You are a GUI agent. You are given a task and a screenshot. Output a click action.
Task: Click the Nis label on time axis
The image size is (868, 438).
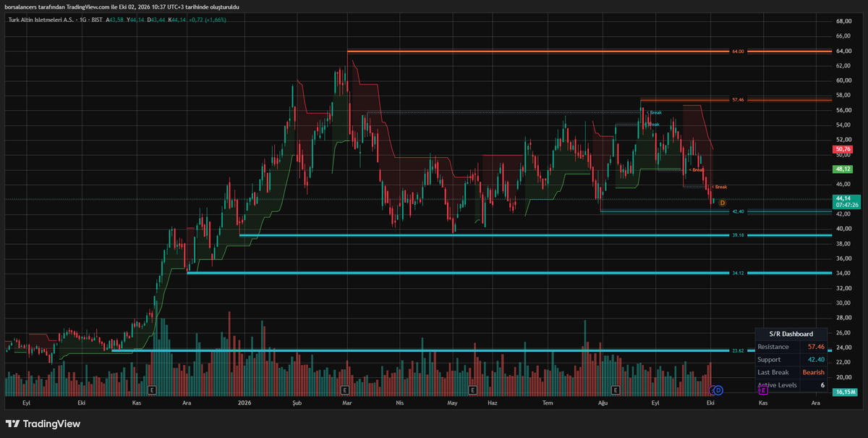(x=399, y=402)
